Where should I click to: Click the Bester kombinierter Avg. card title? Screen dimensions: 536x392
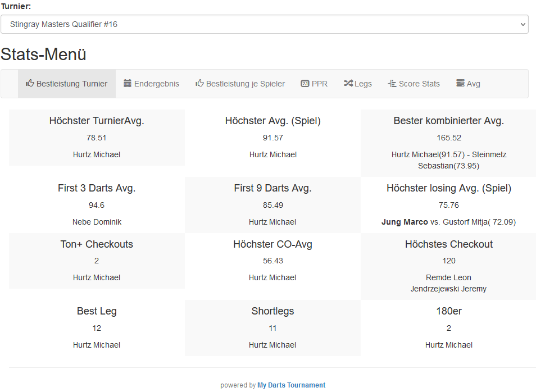click(448, 121)
